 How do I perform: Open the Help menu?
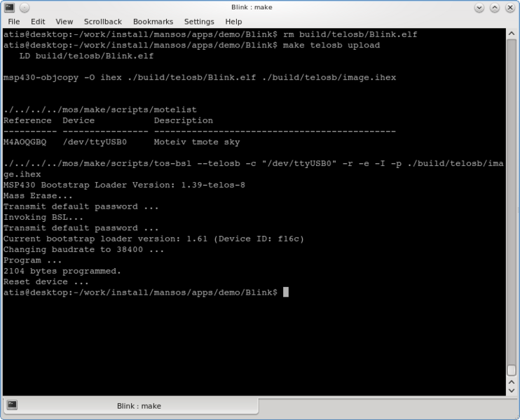[233, 22]
